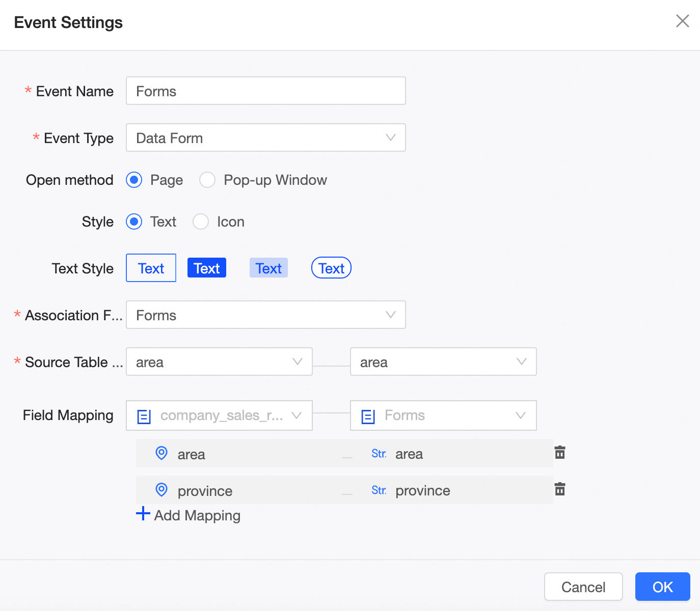This screenshot has width=700, height=611.
Task: Open the company_sales_r... table dropdown
Action: tap(219, 415)
